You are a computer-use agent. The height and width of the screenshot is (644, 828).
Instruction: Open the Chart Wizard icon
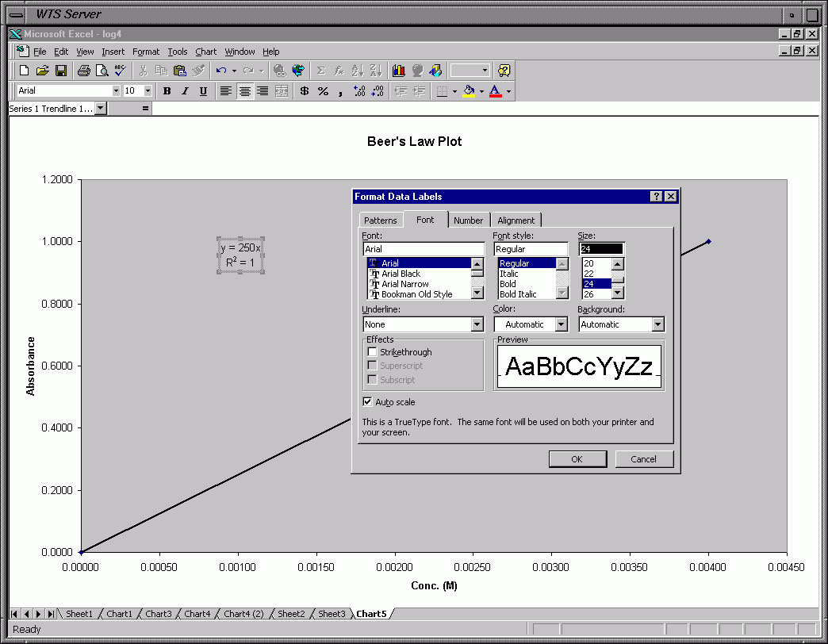[x=398, y=71]
